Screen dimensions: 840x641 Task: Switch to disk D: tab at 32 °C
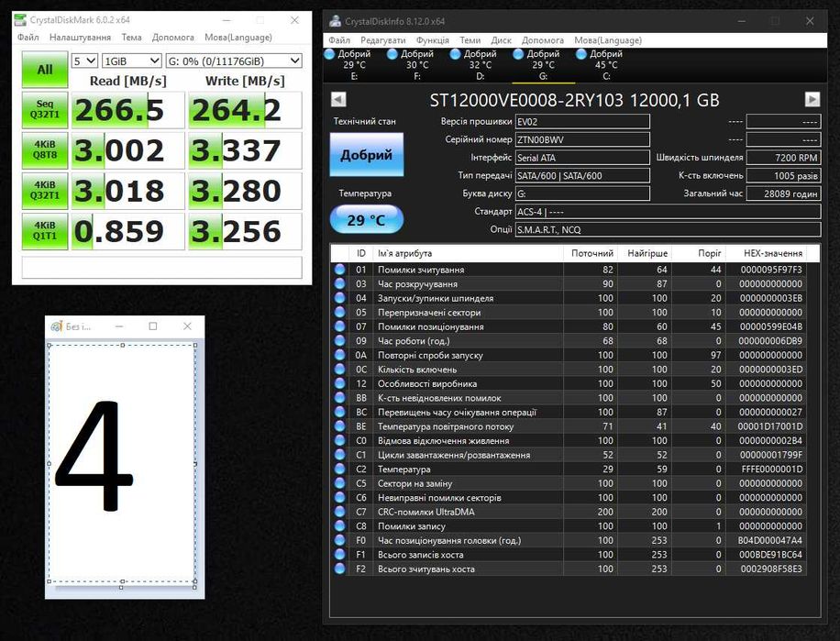pos(481,65)
